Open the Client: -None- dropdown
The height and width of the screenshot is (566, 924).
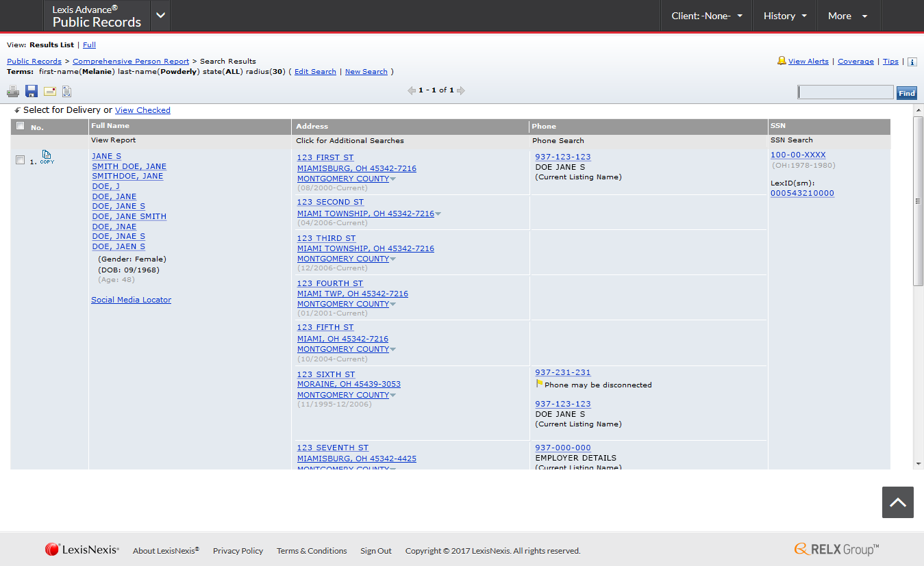pos(706,16)
